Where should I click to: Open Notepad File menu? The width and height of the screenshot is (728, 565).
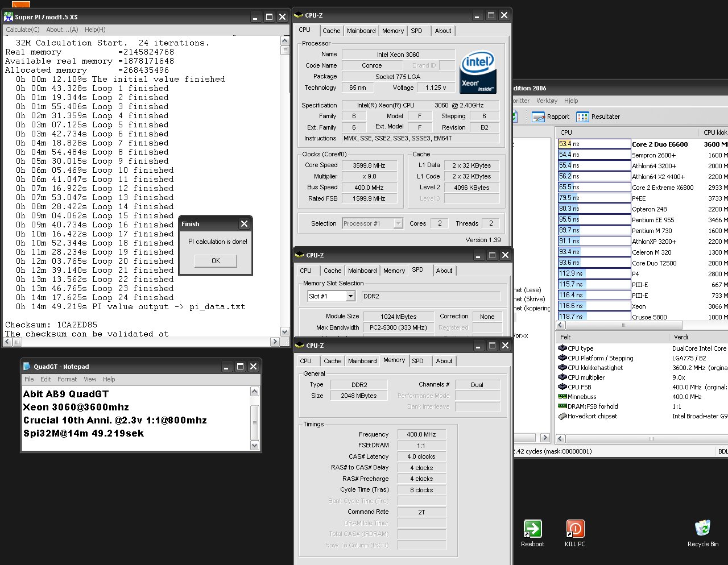[x=29, y=379]
